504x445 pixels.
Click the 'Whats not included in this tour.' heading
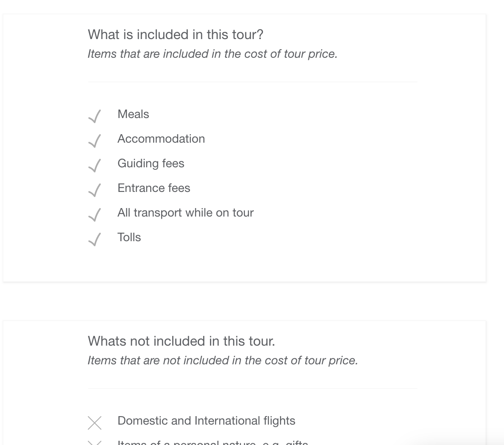[x=181, y=341]
